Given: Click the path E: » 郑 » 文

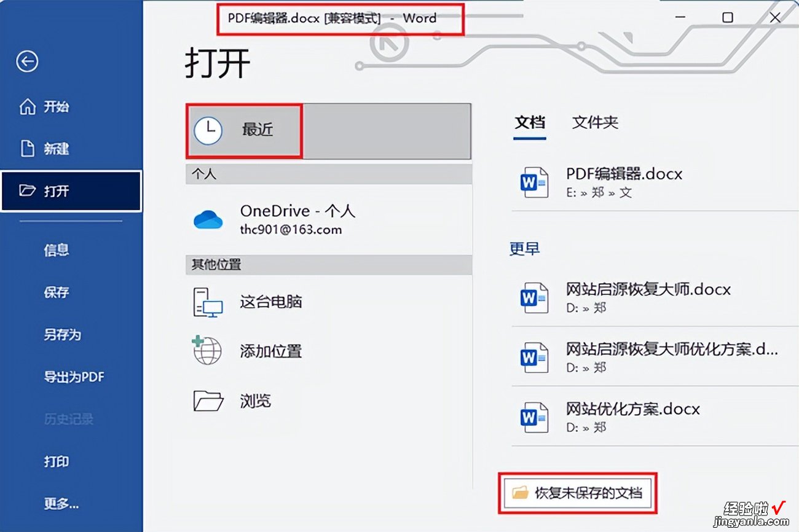Looking at the screenshot, I should [x=599, y=193].
